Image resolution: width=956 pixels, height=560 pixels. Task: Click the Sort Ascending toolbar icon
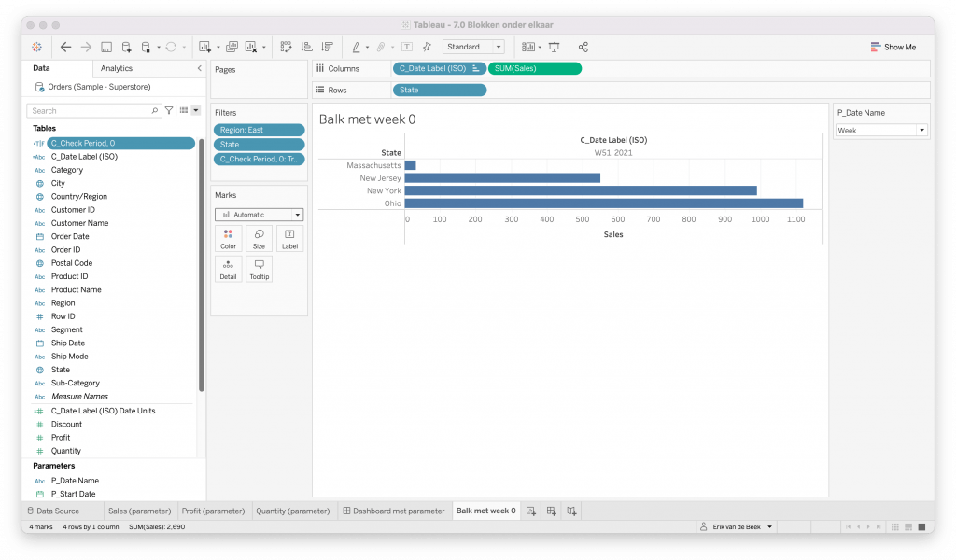click(x=306, y=47)
